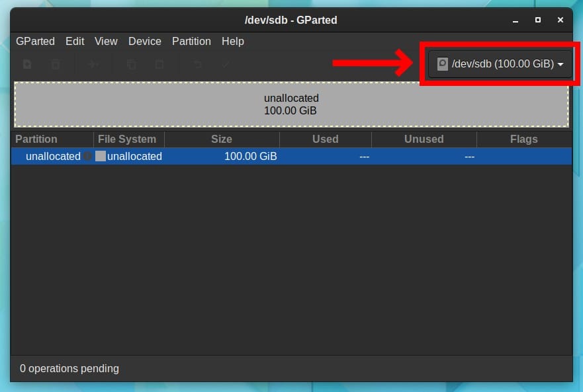Open the GParted menu
This screenshot has width=583, height=392.
click(x=35, y=41)
